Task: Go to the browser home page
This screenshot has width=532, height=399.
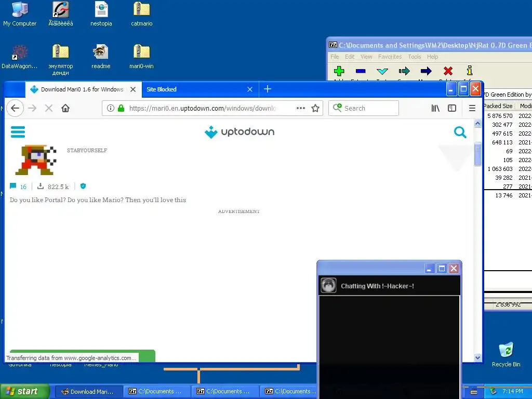Action: (x=65, y=108)
